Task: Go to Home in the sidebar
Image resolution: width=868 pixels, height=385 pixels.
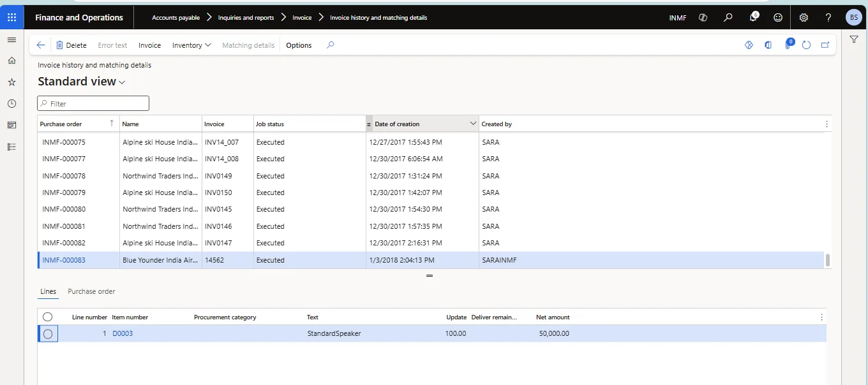Action: point(11,61)
